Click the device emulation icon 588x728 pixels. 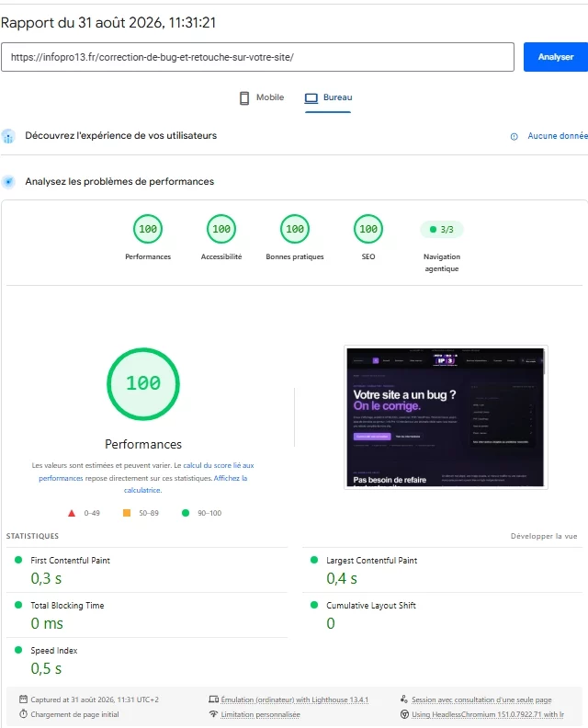[x=213, y=700]
